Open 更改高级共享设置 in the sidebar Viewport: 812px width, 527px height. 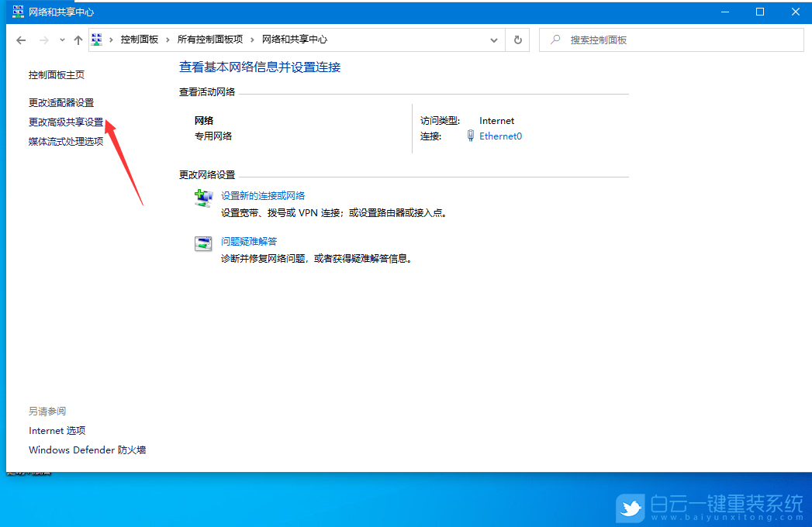click(x=67, y=122)
